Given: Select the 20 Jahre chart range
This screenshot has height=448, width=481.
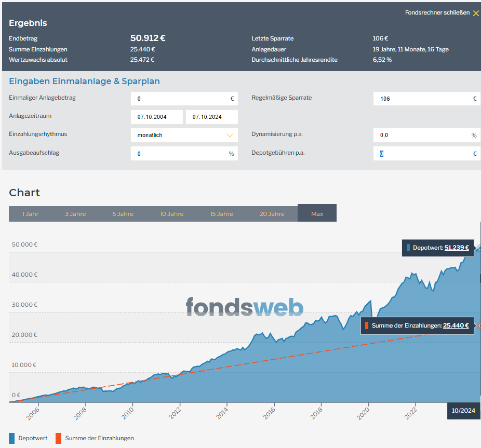Looking at the screenshot, I should coord(272,214).
